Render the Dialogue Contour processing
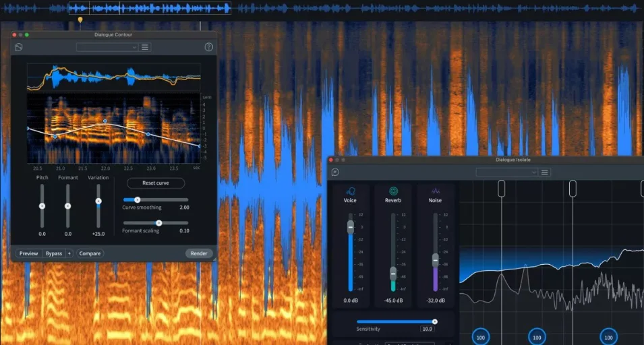 (199, 253)
